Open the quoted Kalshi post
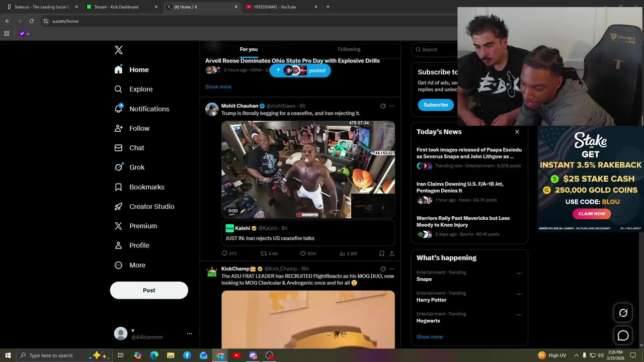The image size is (644, 362). (308, 233)
